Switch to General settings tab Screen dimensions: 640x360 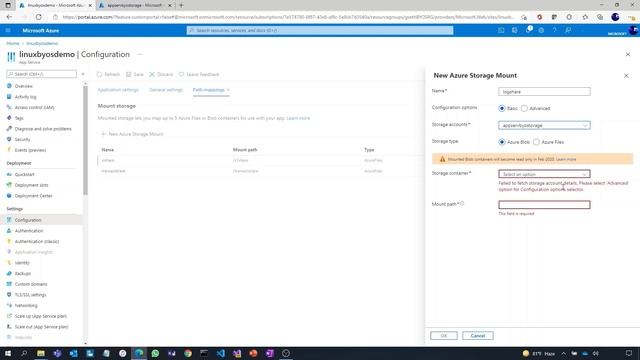tap(166, 90)
